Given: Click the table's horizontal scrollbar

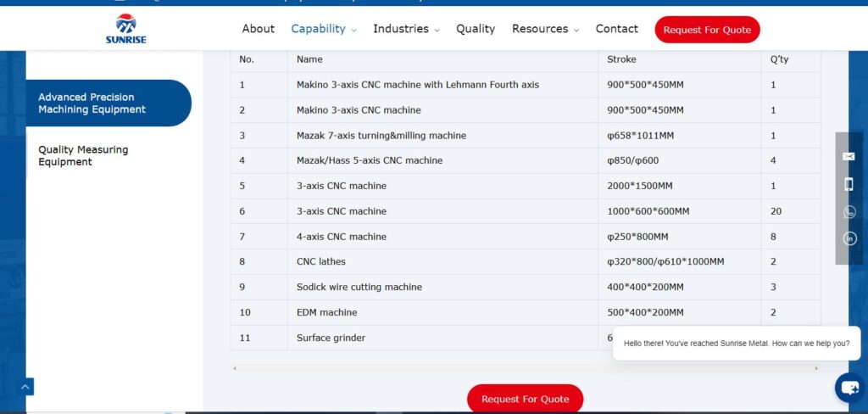Looking at the screenshot, I should (x=525, y=368).
